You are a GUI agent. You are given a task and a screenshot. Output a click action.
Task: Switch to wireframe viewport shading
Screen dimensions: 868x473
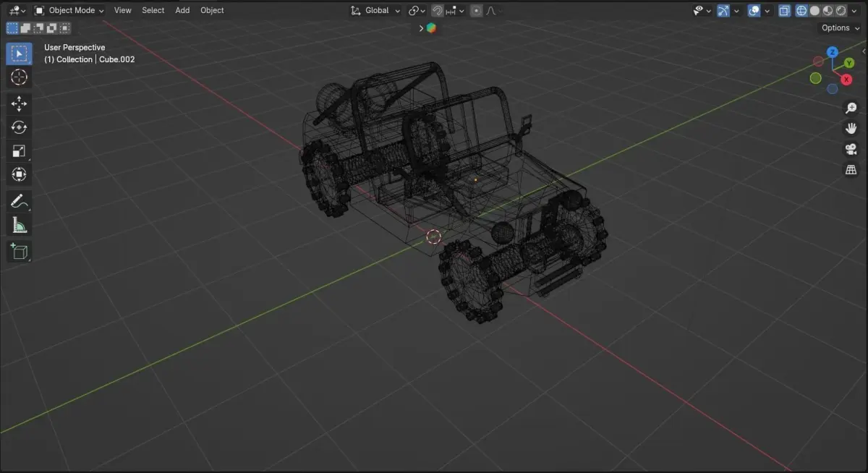click(x=801, y=11)
